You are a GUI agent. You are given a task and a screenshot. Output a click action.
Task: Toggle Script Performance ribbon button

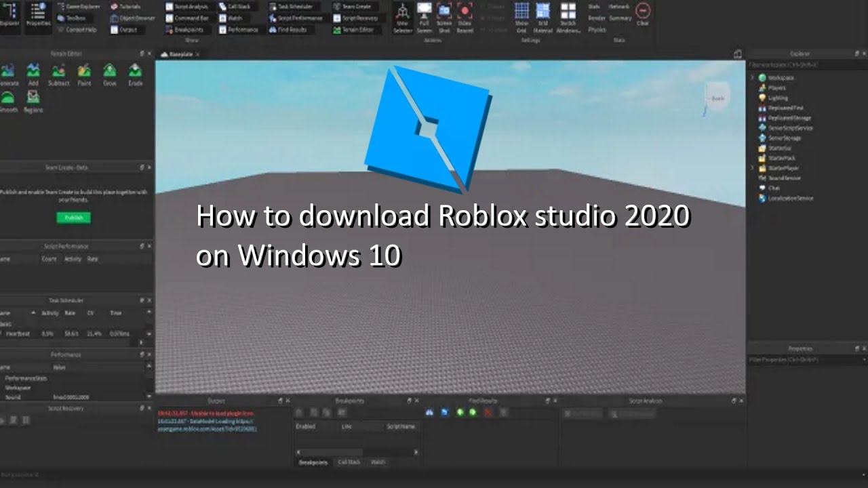coord(296,18)
